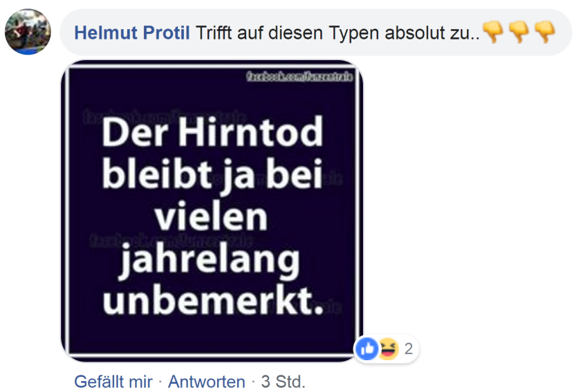Show who reacted via the count 2
581x392 pixels.
pos(408,348)
